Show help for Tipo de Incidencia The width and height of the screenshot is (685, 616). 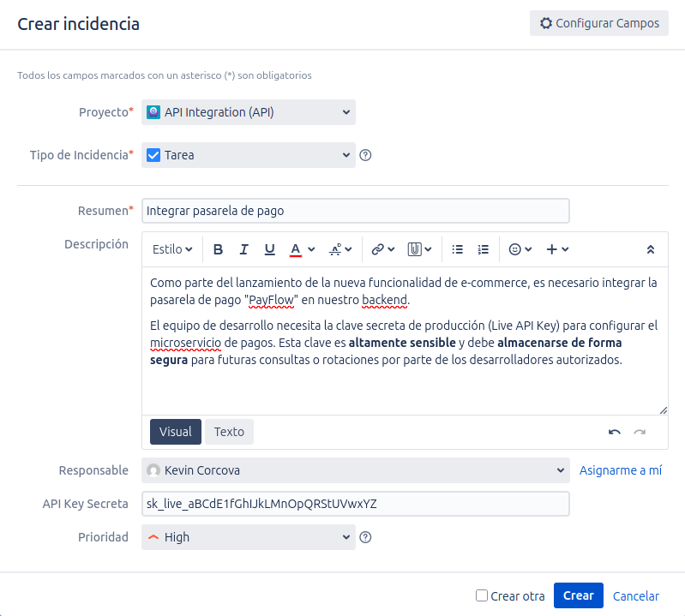[365, 155]
